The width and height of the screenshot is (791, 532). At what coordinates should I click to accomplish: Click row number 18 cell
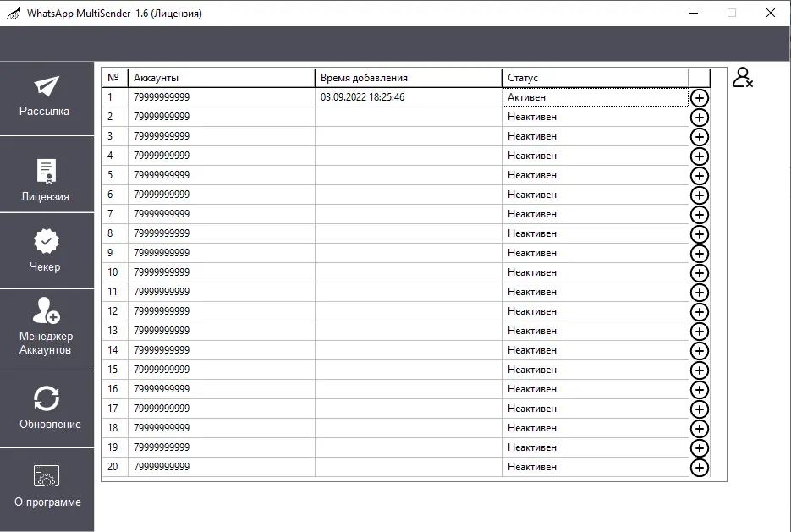[x=115, y=428]
